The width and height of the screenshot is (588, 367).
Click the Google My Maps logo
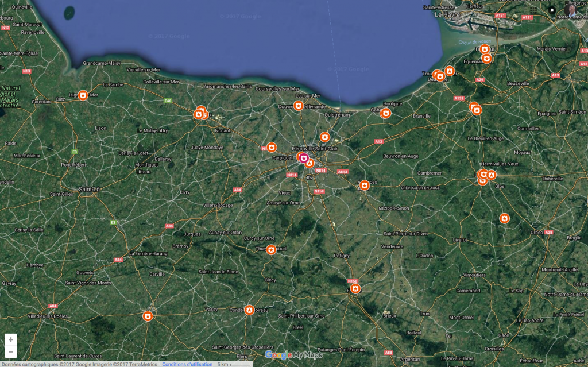pyautogui.click(x=294, y=355)
